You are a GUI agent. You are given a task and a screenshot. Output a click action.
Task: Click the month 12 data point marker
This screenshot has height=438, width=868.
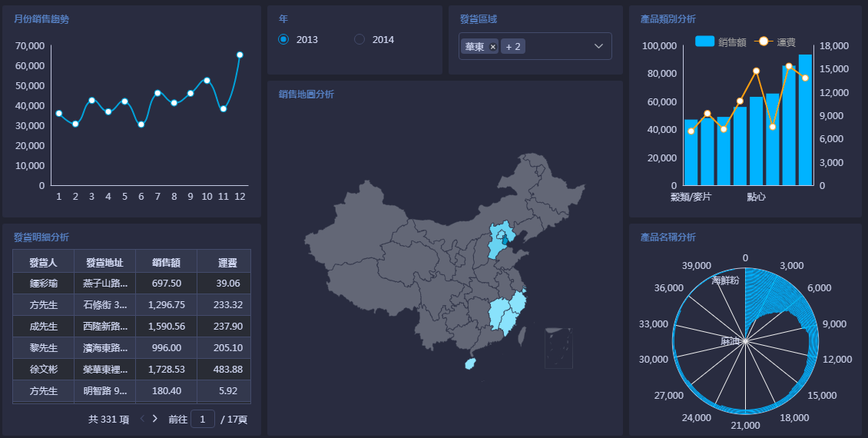pos(240,55)
